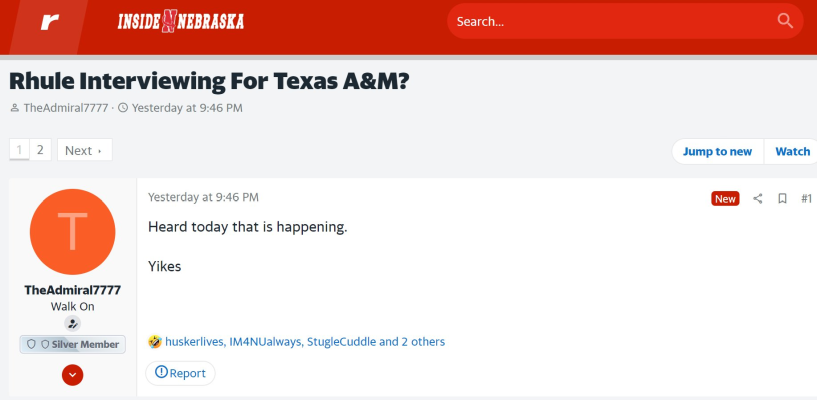Viewport: 817px width, 400px height.
Task: Click Jump to new button
Action: [717, 152]
